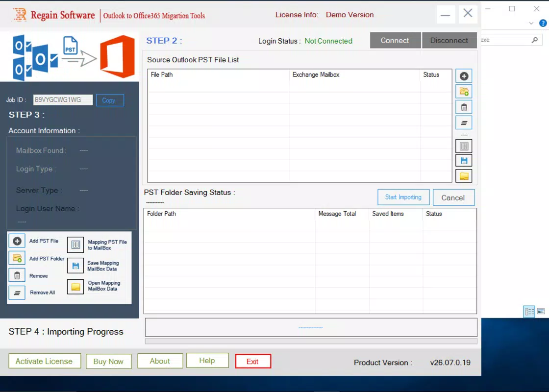Exit the application
Screen dimensions: 549x392
pos(253,361)
